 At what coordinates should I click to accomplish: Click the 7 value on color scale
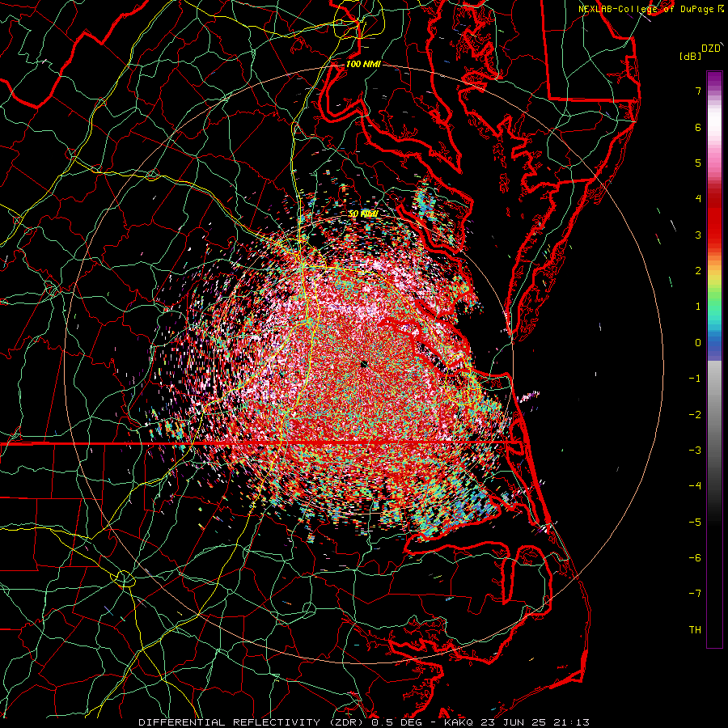click(x=698, y=91)
